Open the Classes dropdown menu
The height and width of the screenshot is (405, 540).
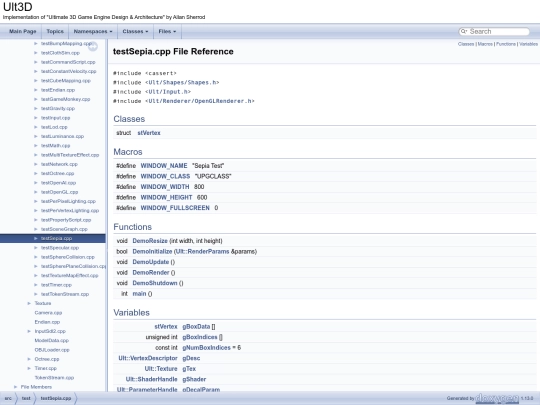point(135,31)
